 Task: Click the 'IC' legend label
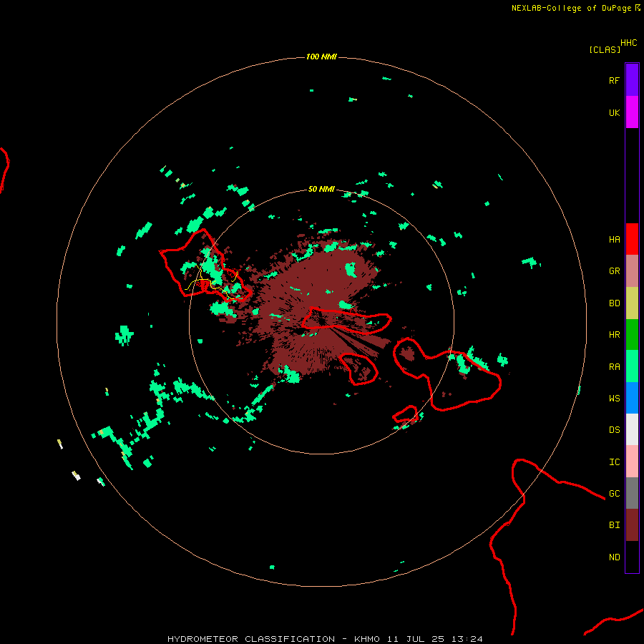(614, 462)
